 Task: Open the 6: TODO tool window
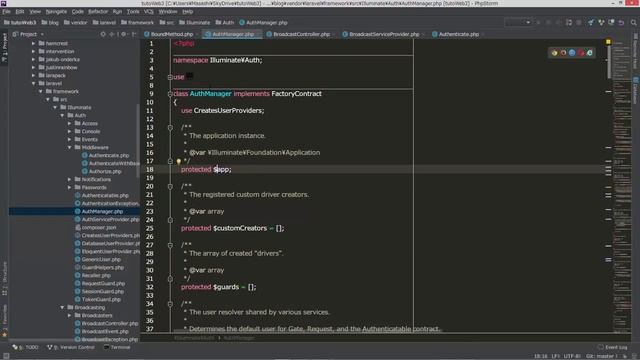[x=25, y=347]
